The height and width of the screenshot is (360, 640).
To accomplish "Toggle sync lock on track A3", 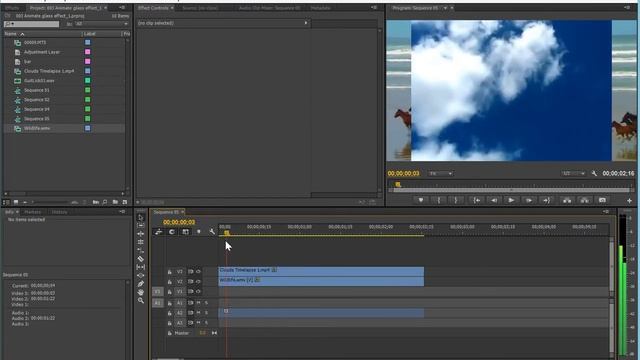I will tap(190, 322).
